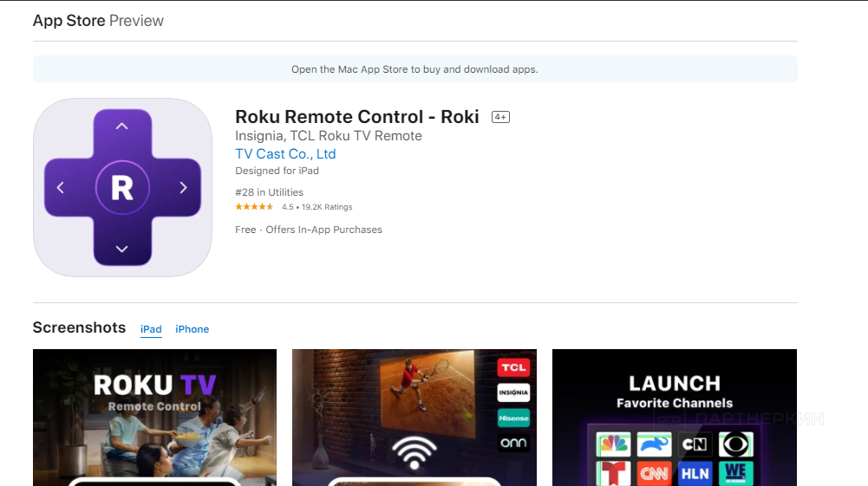
Task: Open the tennis TV casting screenshot
Action: tap(414, 418)
